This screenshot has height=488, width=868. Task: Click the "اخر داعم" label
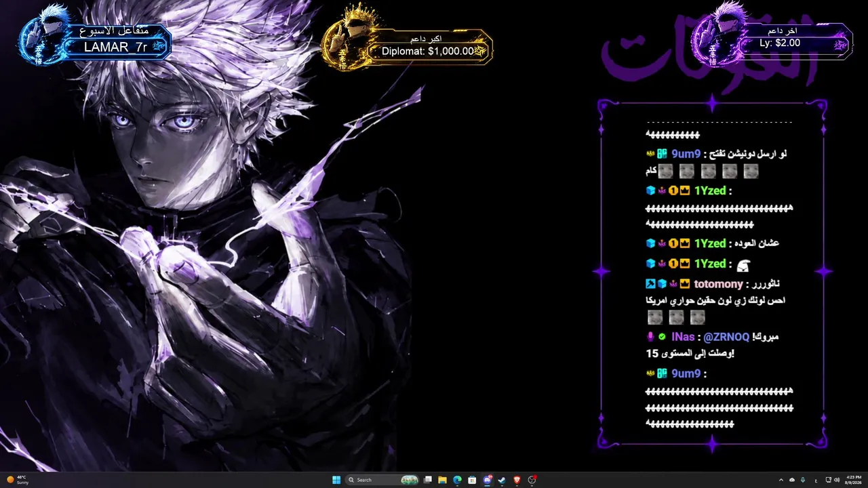[782, 30]
